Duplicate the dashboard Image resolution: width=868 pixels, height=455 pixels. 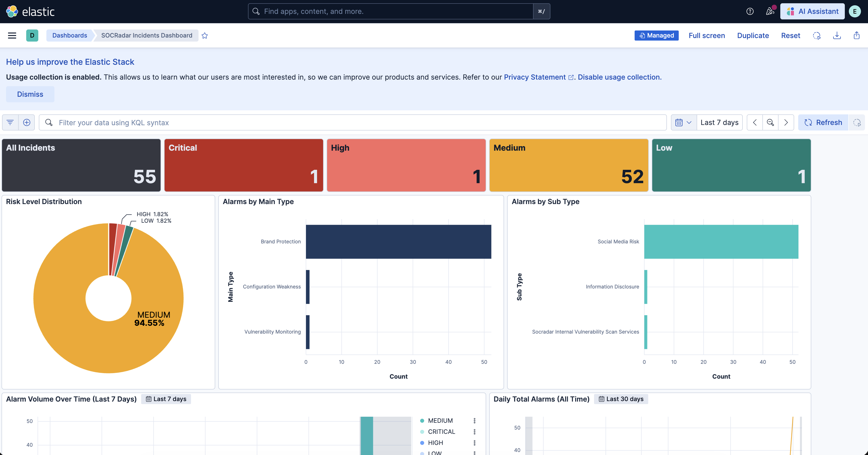coord(753,35)
